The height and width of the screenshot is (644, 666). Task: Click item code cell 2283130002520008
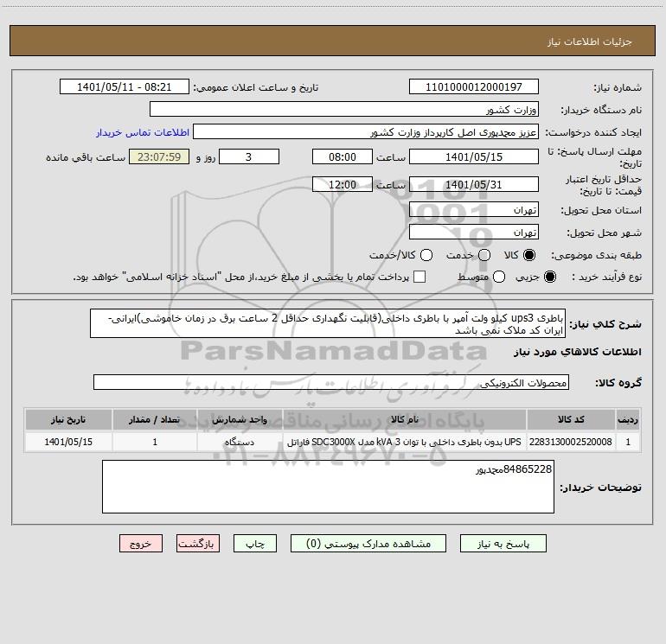click(571, 442)
